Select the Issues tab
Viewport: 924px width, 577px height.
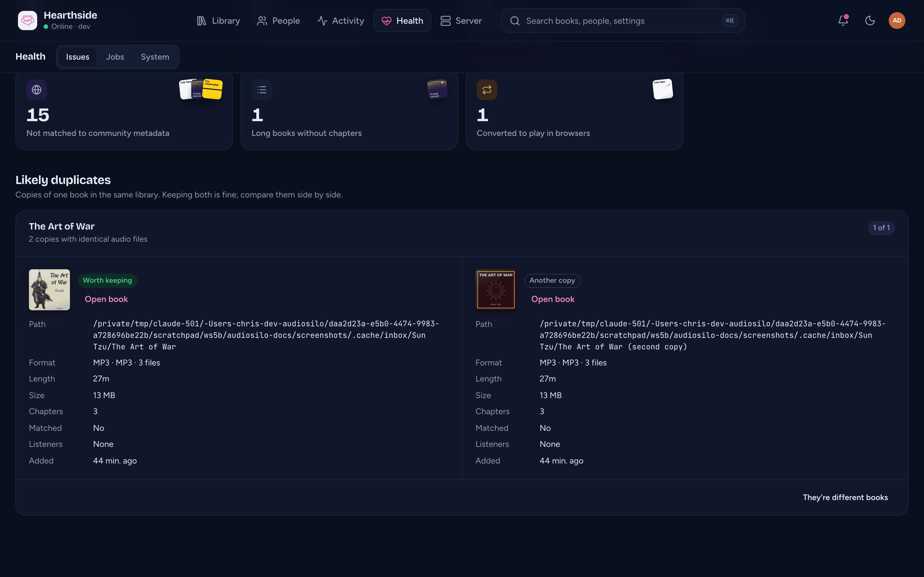(x=78, y=57)
